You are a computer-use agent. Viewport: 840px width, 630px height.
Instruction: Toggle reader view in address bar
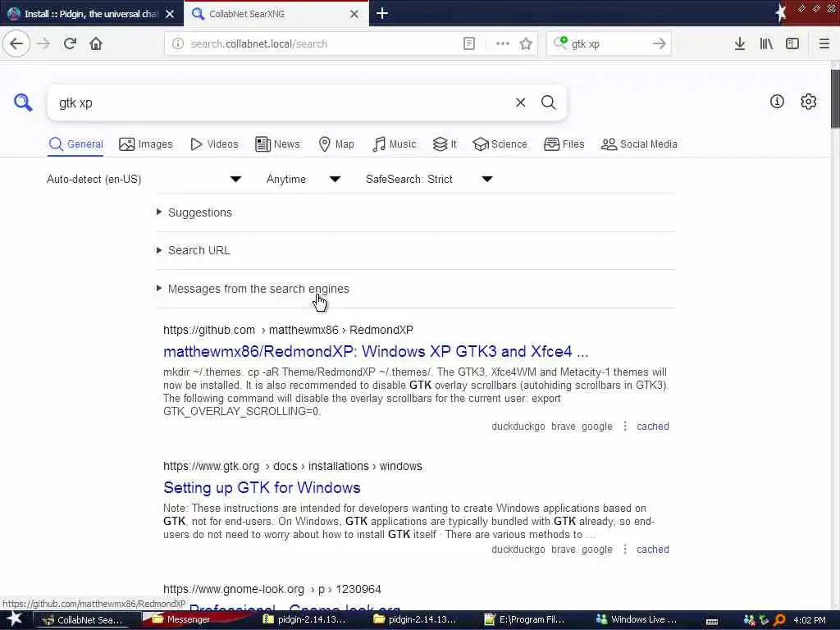[x=468, y=44]
